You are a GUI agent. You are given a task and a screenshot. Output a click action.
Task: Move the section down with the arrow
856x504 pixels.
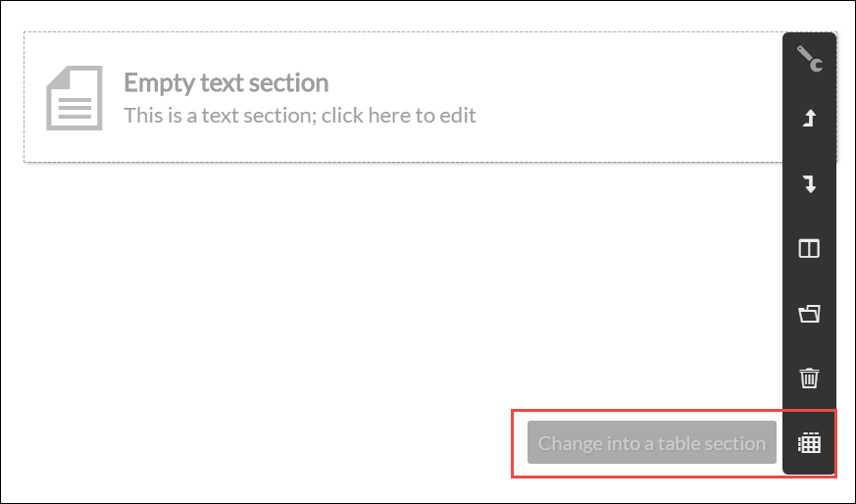(809, 184)
